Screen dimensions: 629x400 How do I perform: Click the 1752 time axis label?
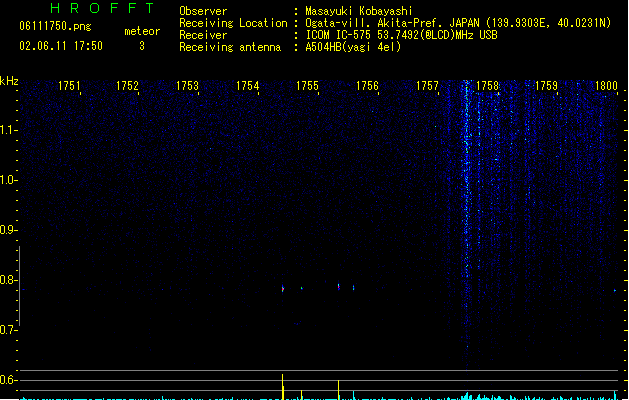[x=127, y=86]
